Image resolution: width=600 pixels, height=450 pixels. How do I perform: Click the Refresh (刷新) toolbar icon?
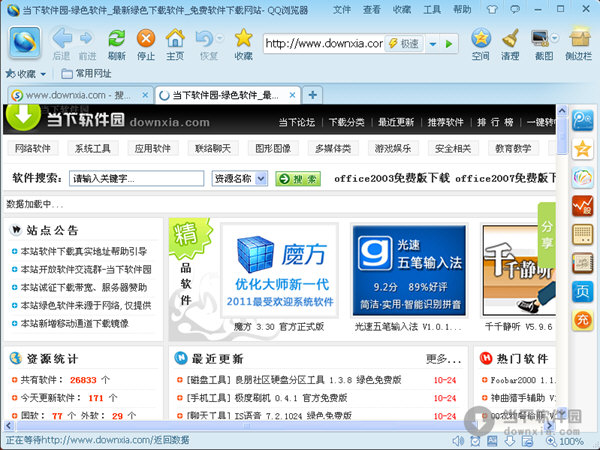[x=116, y=41]
